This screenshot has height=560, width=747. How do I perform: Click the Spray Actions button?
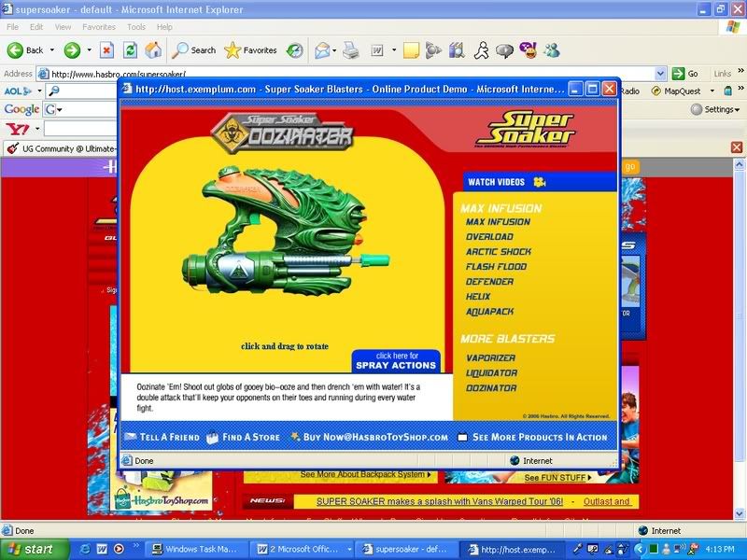(x=396, y=361)
